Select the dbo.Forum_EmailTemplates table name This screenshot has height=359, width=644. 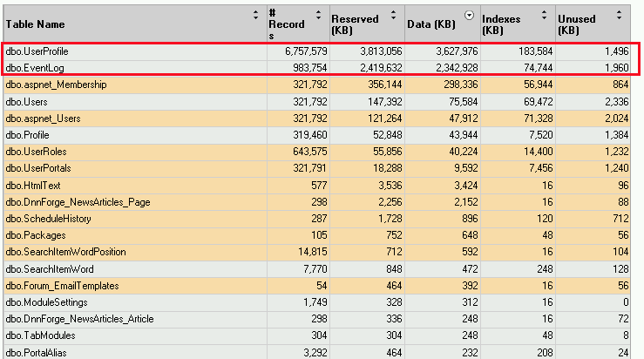63,286
